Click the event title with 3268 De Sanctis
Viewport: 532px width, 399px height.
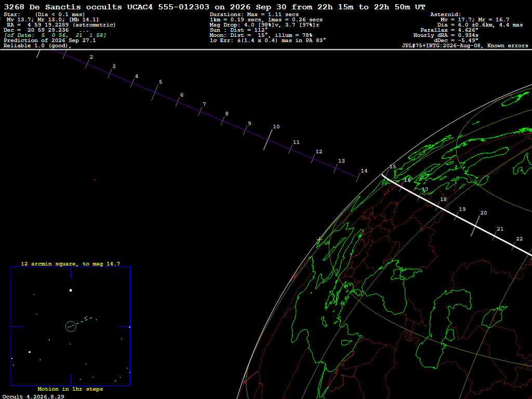pos(215,7)
